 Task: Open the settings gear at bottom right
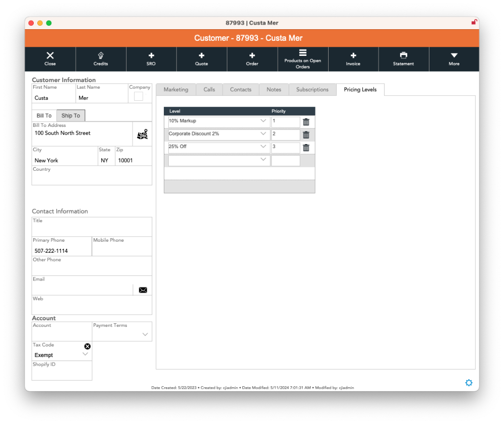(469, 383)
